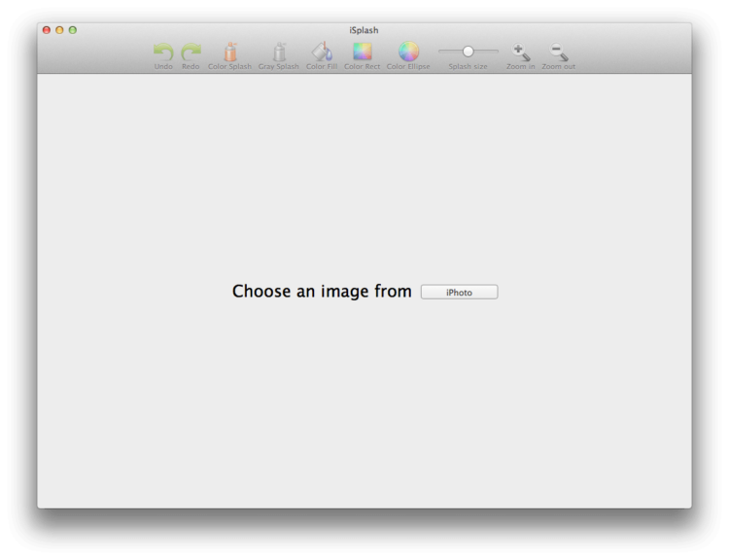Choose the Color Fill bucket tool
The width and height of the screenshot is (729, 560).
(322, 52)
